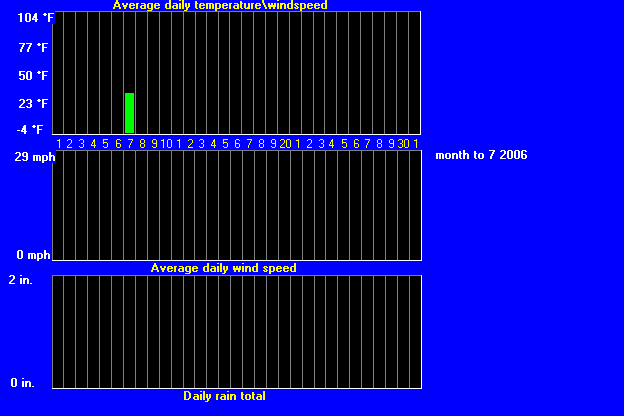This screenshot has width=624, height=416.
Task: Select the 0 in. rain axis label
Action: click(21, 383)
